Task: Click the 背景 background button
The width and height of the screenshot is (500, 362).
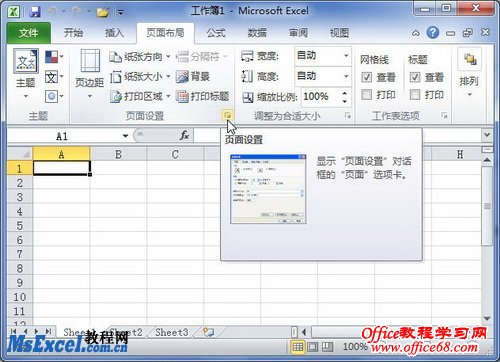Action: 193,77
